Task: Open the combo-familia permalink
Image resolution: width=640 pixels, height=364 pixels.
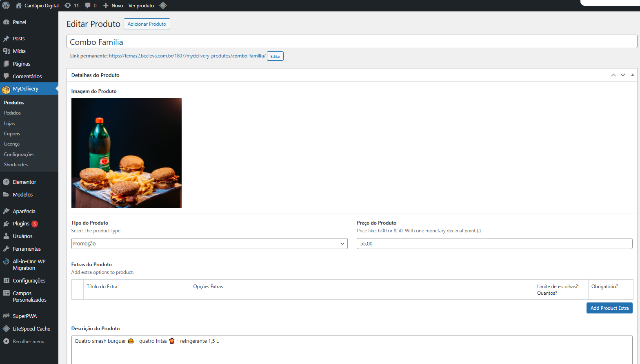Action: [187, 56]
